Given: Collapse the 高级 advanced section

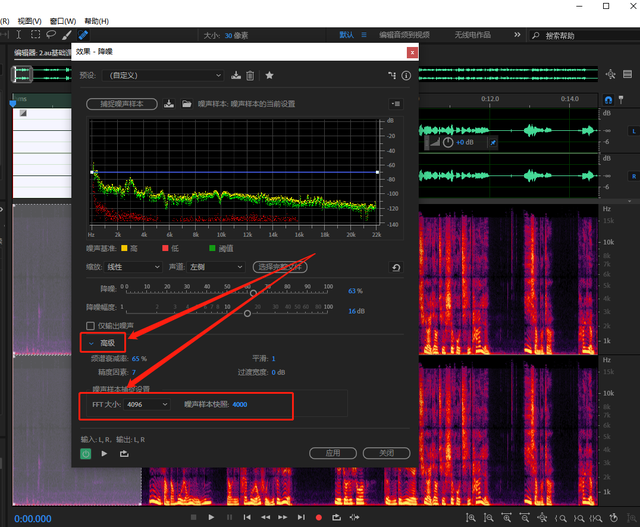Looking at the screenshot, I should tap(91, 343).
